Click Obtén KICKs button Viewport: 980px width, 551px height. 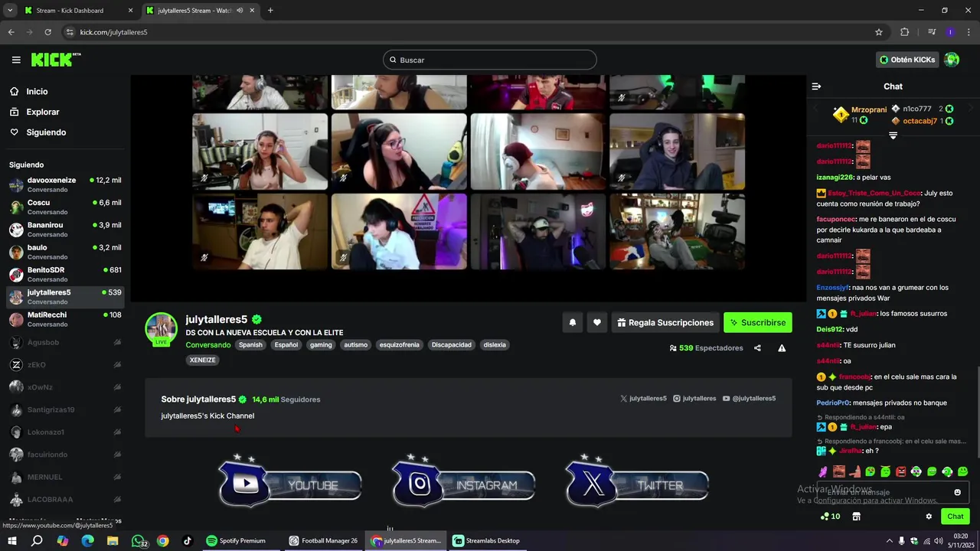click(907, 60)
